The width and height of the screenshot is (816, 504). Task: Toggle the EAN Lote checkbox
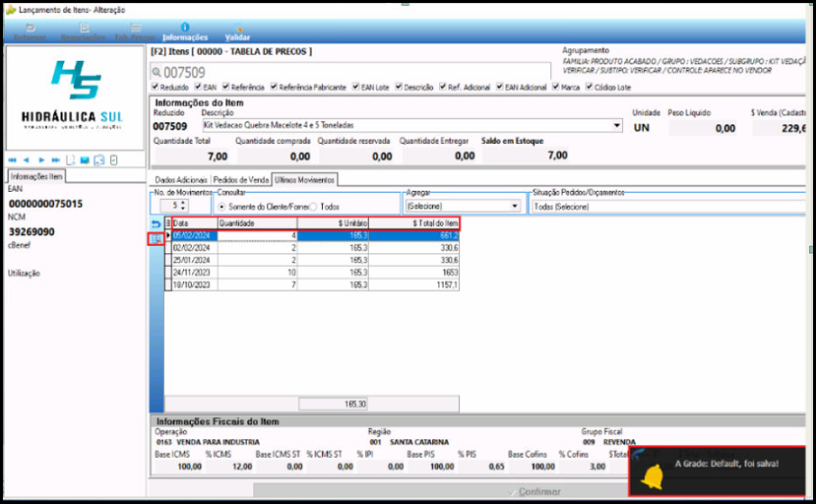coord(355,87)
